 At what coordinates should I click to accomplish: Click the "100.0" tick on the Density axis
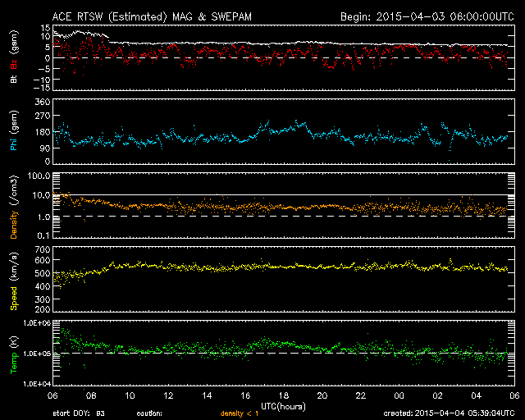point(39,176)
